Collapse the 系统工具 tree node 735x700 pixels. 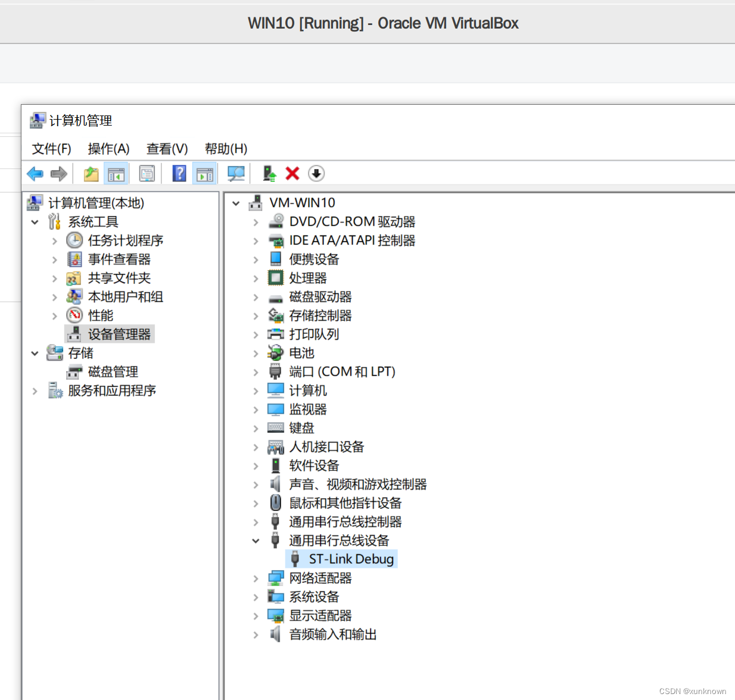(35, 222)
